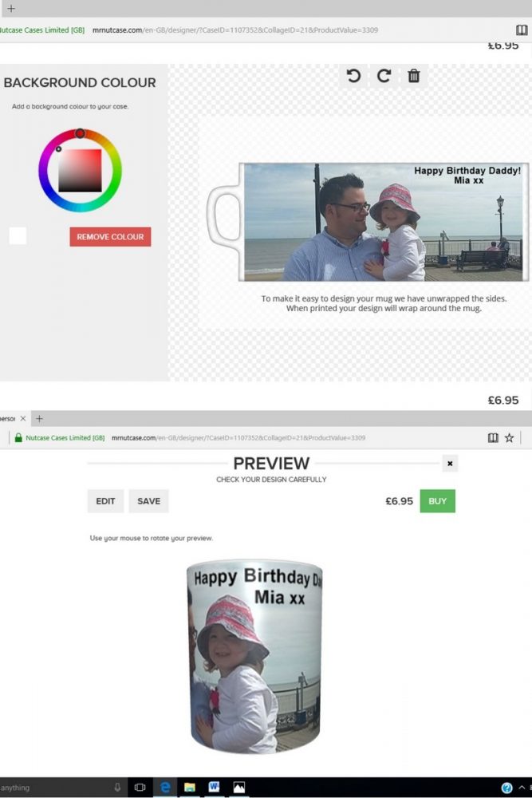Open File Explorer from the taskbar

pos(190,787)
